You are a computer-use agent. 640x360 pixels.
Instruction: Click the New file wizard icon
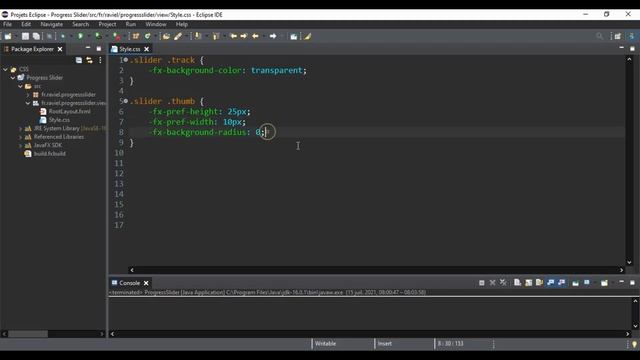point(8,36)
